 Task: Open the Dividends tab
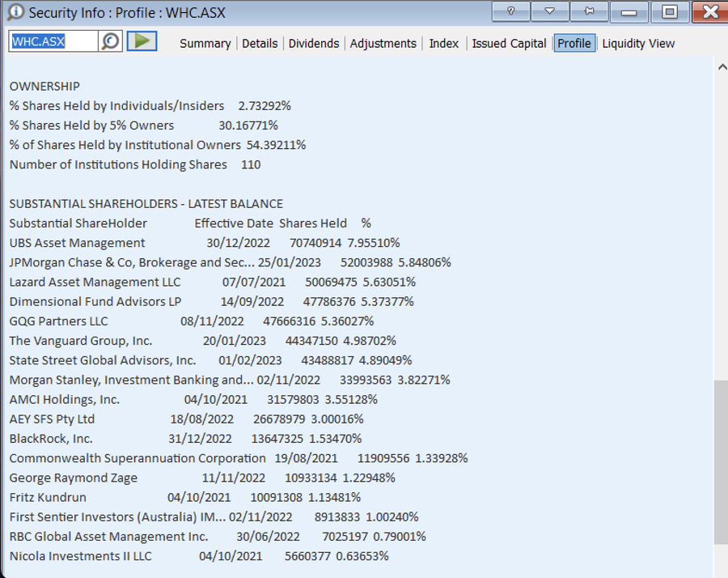pos(314,43)
